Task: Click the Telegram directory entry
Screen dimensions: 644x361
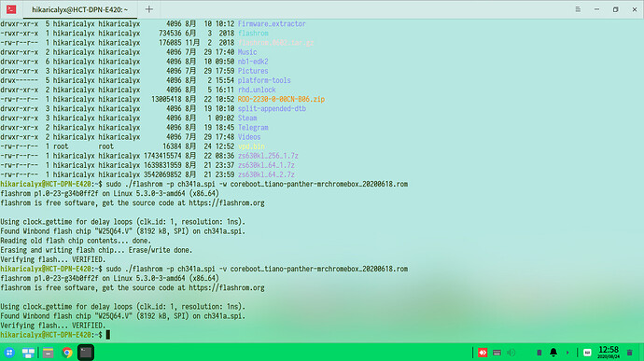Action: (x=253, y=128)
